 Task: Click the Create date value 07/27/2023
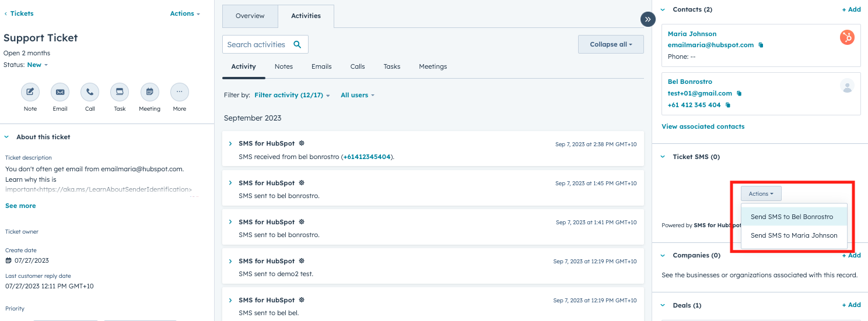pos(32,260)
